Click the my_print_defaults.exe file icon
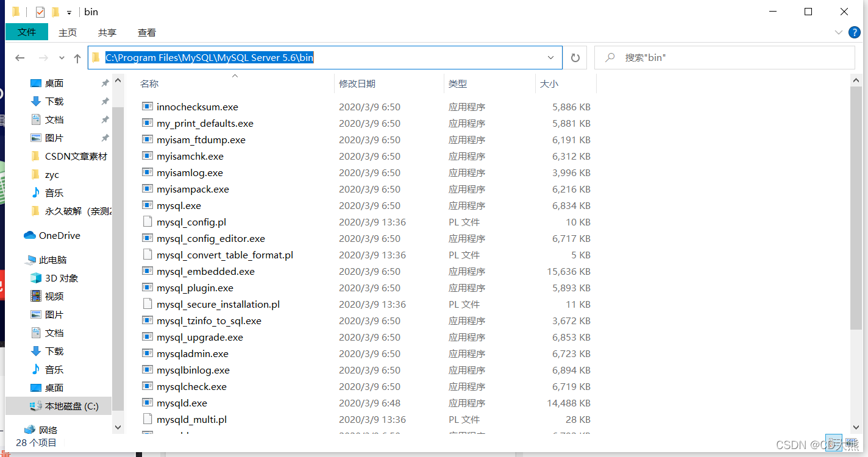Screen dimensions: 868x457 (147, 123)
